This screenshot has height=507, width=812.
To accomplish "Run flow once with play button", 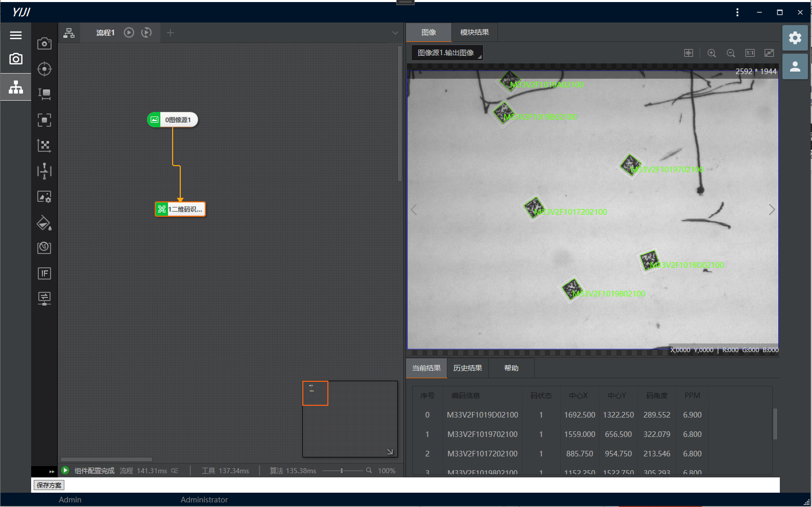I will (129, 33).
